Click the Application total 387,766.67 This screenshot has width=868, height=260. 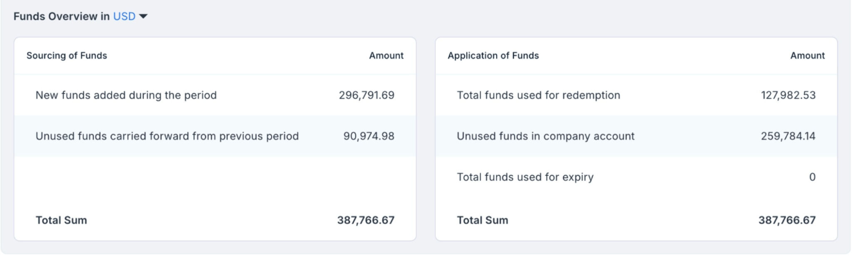click(x=787, y=220)
